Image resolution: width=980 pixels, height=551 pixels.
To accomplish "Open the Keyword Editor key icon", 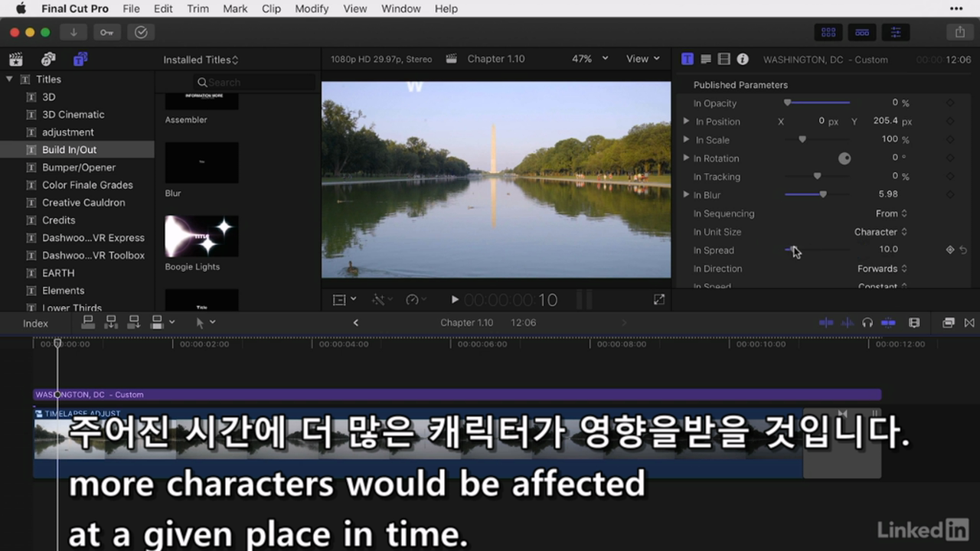I will 106,32.
